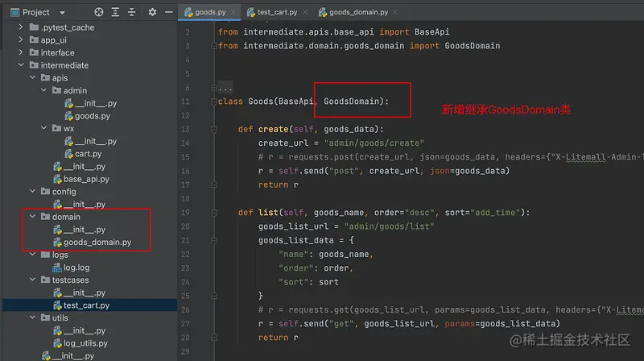Select __init__.py under utils folder

coord(84,330)
